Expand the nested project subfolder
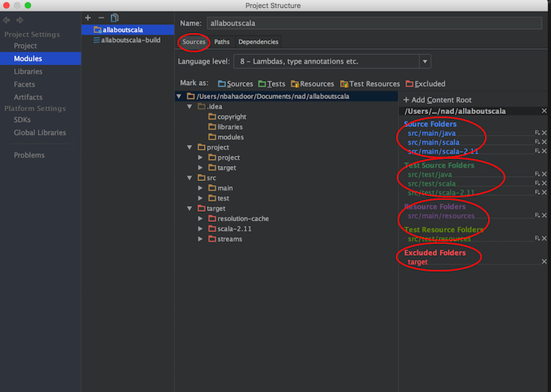This screenshot has height=392, width=551. point(200,157)
